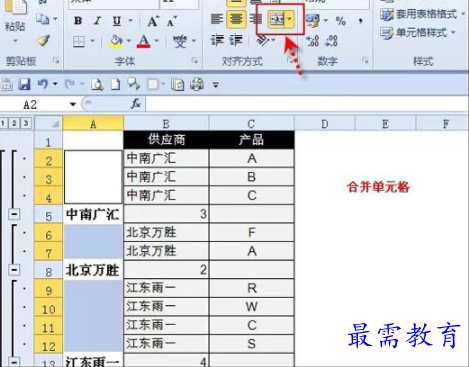469x367 pixels.
Task: Open the 粘贴 paste options dropdown
Action: tap(15, 41)
